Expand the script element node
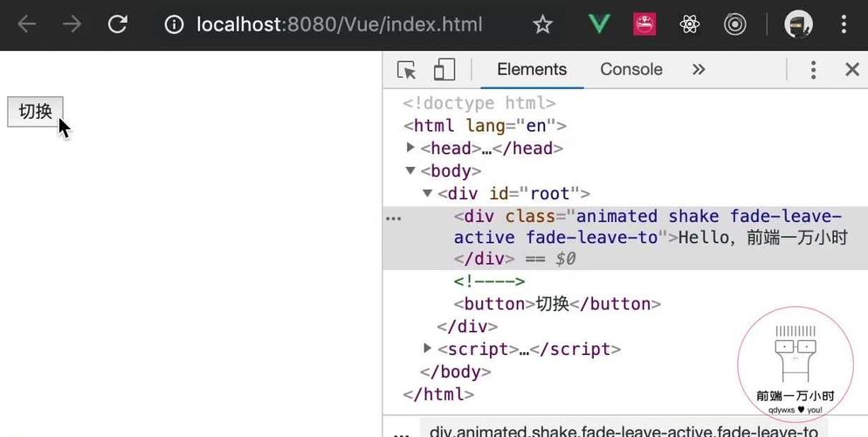 point(428,349)
